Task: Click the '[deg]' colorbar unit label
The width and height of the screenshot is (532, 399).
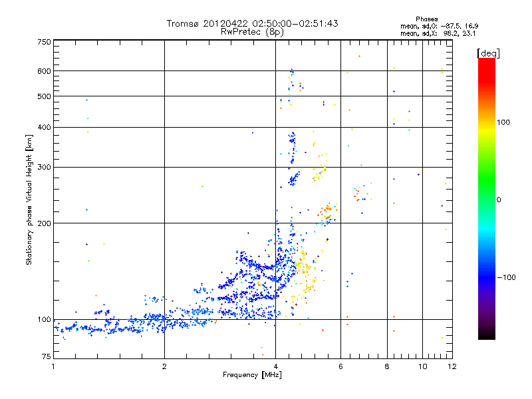Action: pos(488,53)
